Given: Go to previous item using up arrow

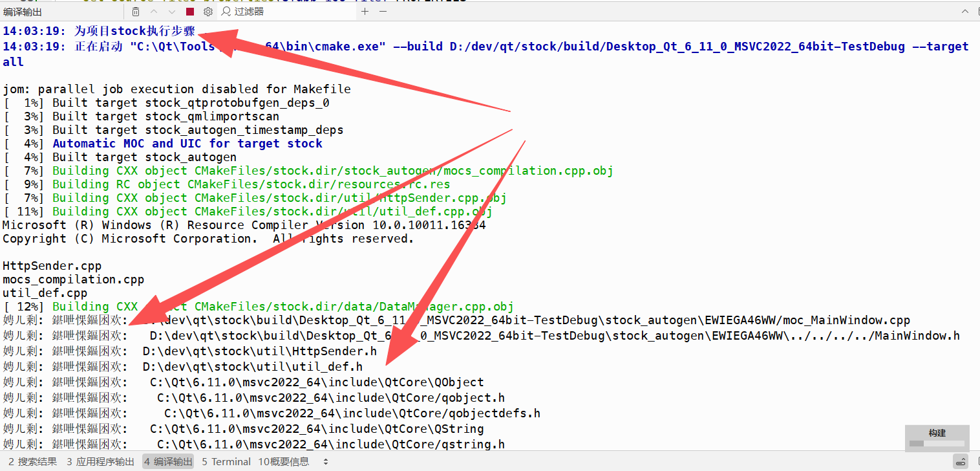Looking at the screenshot, I should coord(154,12).
